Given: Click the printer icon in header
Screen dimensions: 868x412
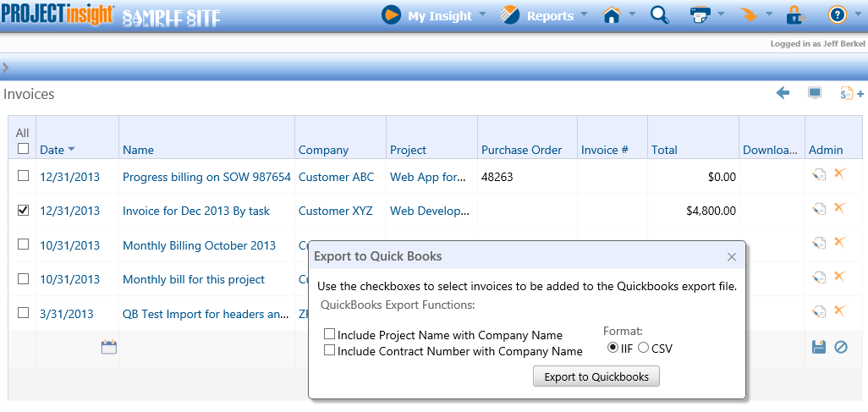Looking at the screenshot, I should (x=700, y=15).
